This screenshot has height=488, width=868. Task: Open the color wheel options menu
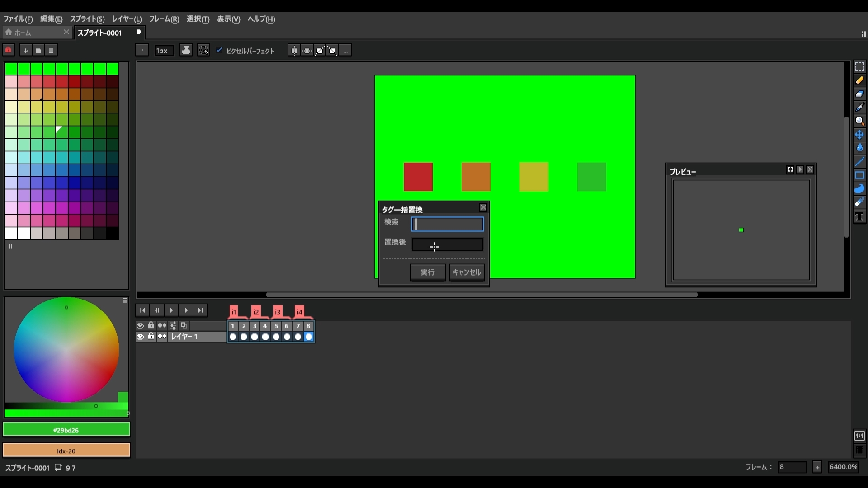(x=125, y=300)
